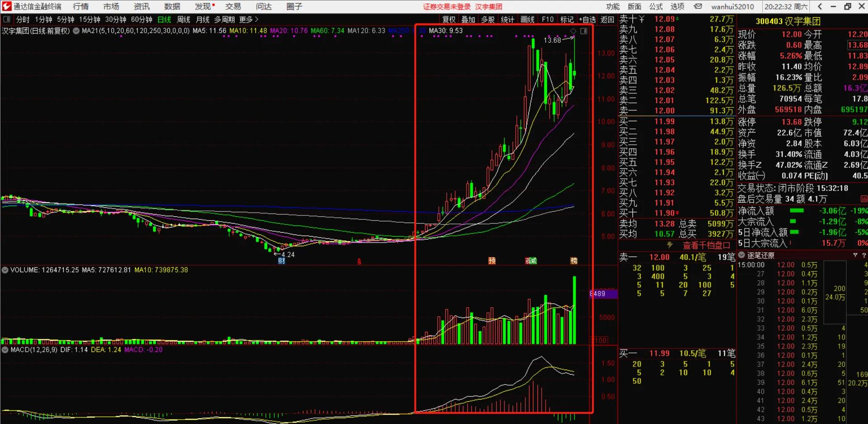Open the 功能 menu
The height and width of the screenshot is (424, 868).
point(613,6)
